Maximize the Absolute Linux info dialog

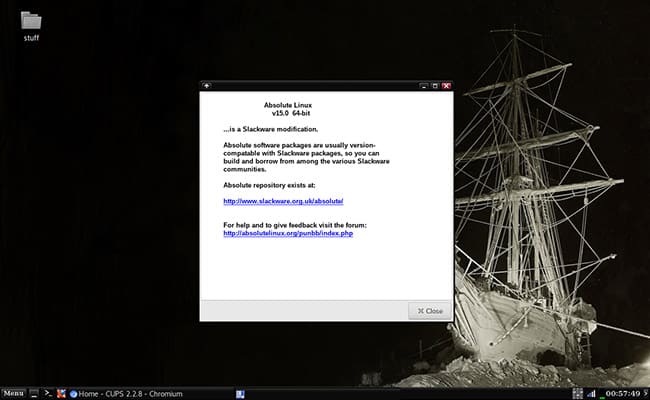point(434,86)
